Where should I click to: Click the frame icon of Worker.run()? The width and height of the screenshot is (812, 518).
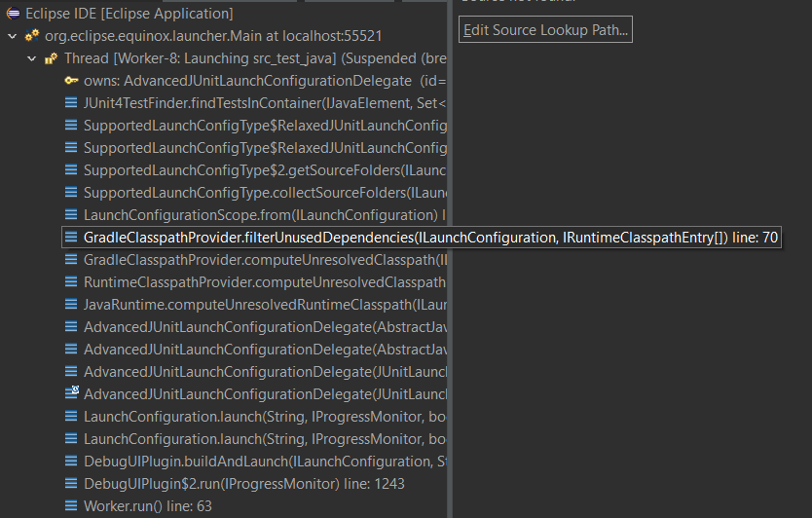[71, 504]
